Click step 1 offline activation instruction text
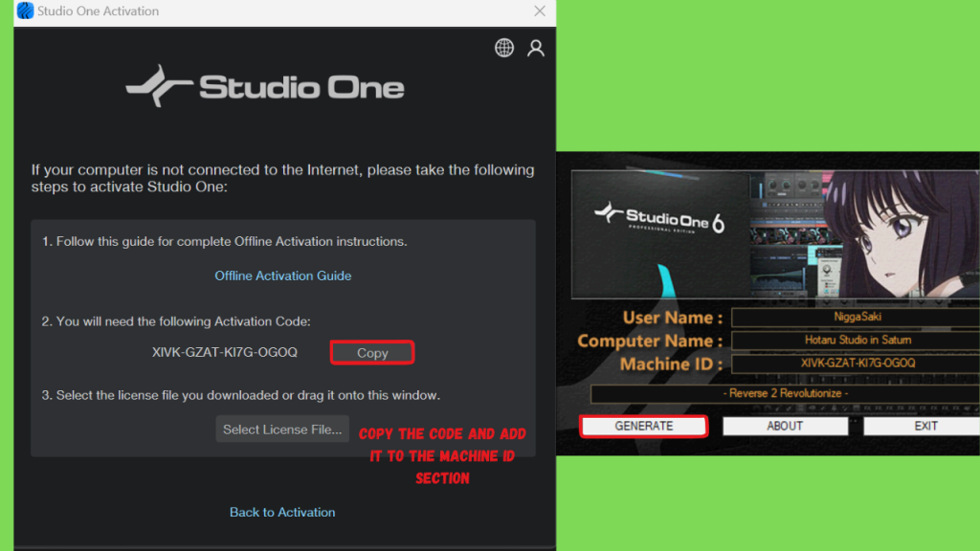Viewport: 980px width, 551px height. pyautogui.click(x=224, y=241)
